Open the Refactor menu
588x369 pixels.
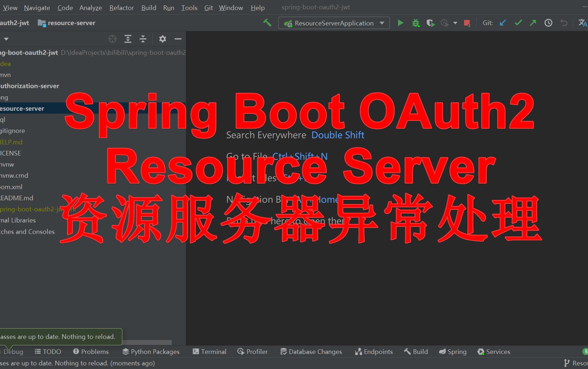tap(121, 8)
